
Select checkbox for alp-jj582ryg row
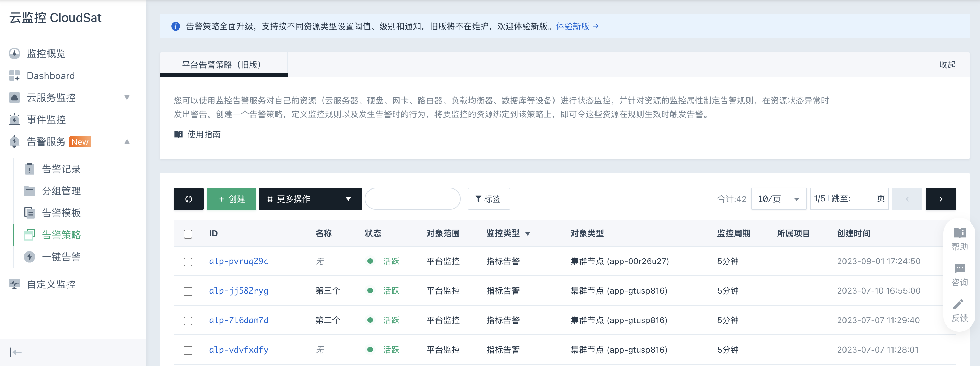(x=188, y=291)
